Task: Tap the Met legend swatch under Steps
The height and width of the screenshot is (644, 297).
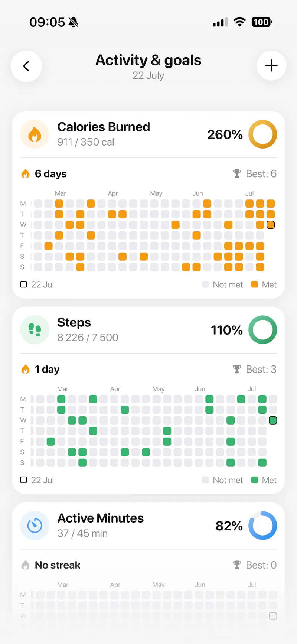Action: [x=255, y=480]
